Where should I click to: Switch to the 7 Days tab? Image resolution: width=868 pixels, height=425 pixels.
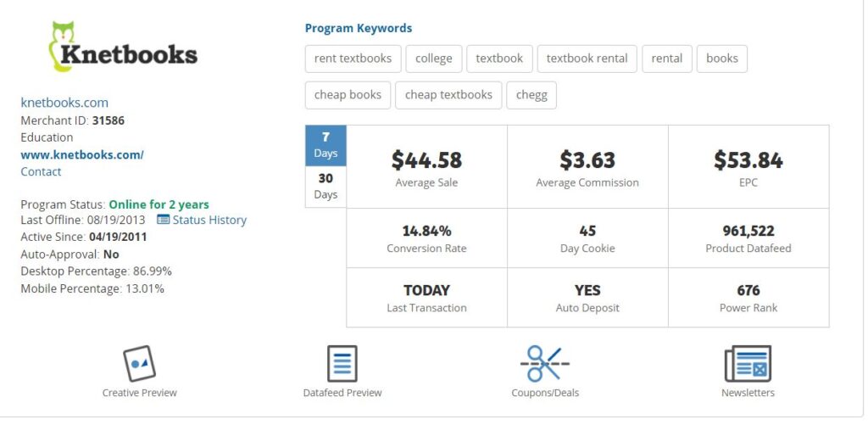[x=326, y=145]
